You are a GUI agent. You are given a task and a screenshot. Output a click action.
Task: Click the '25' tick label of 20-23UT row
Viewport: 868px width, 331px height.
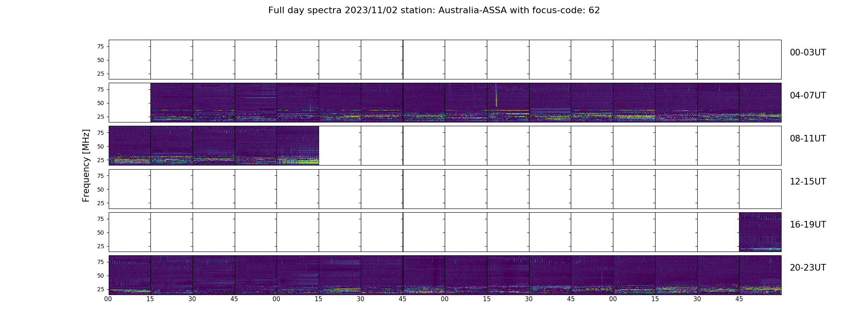[100, 289]
